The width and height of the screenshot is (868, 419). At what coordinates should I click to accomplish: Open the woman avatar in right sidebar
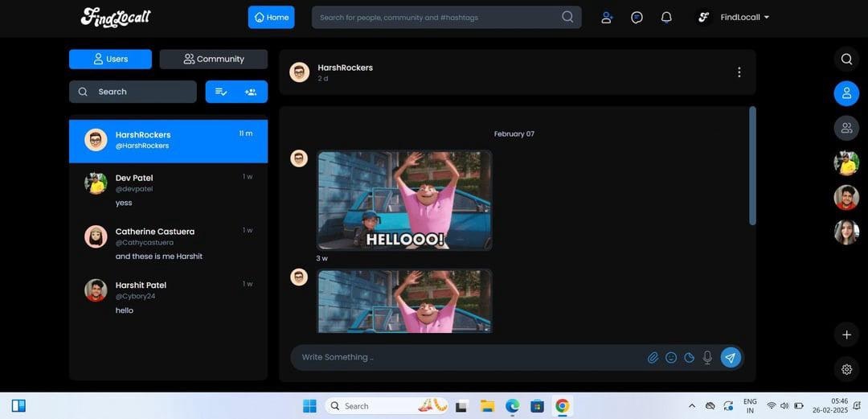(x=846, y=232)
